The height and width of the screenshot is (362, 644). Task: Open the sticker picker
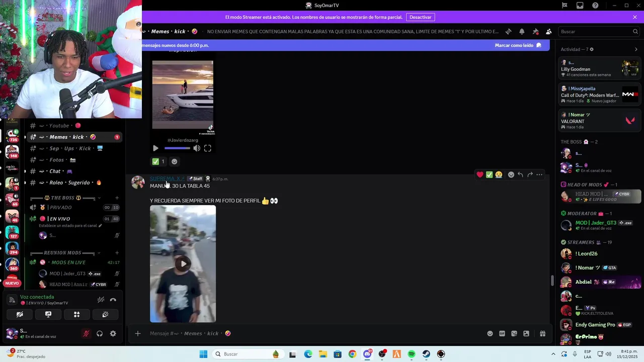coord(514,333)
